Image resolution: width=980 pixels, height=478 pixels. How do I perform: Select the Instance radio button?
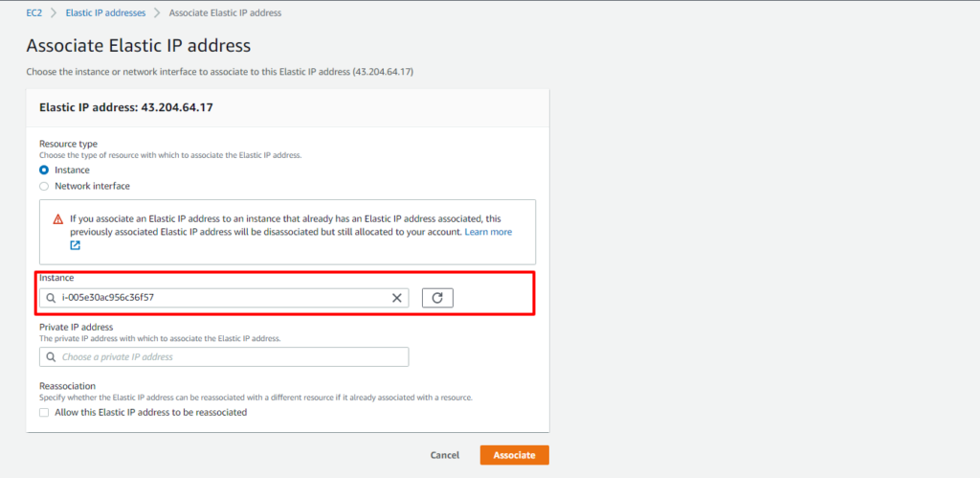[x=44, y=171]
